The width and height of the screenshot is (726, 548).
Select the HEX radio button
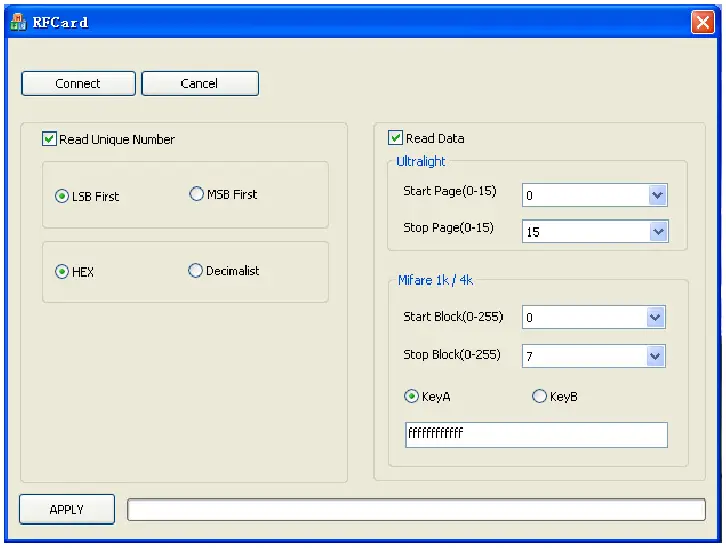[62, 271]
